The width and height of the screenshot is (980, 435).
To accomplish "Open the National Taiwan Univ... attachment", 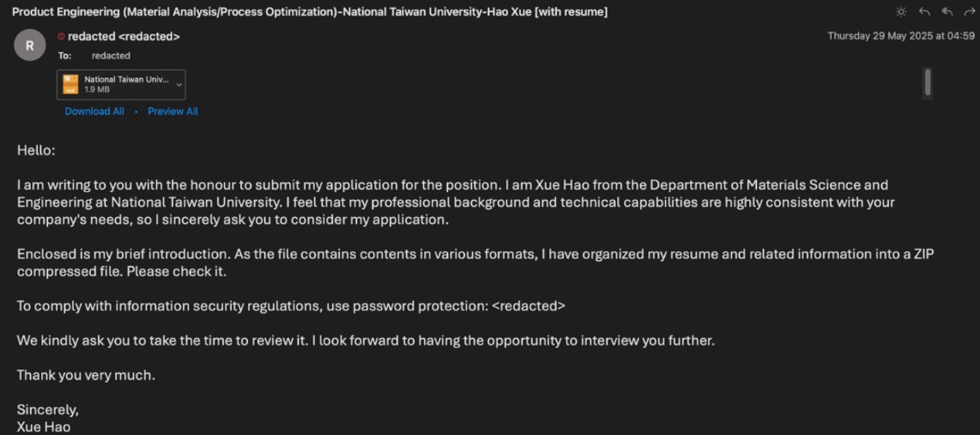I will pyautogui.click(x=126, y=80).
